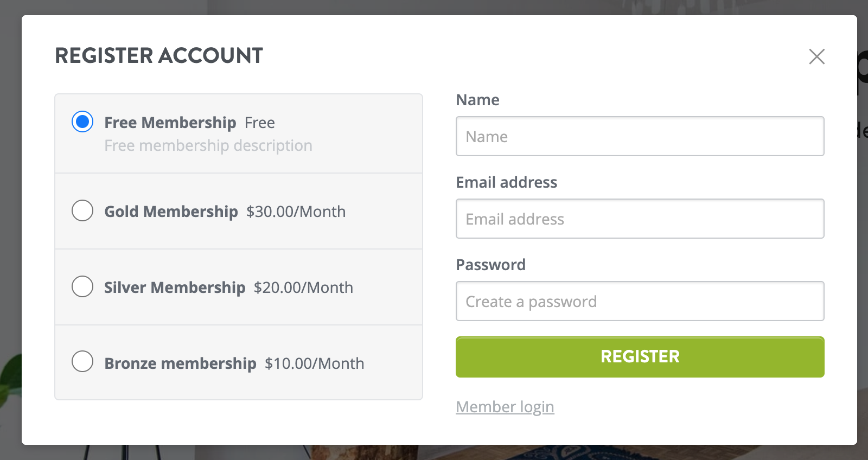Select the Gold Membership radio button
Image resolution: width=868 pixels, height=460 pixels.
(82, 211)
